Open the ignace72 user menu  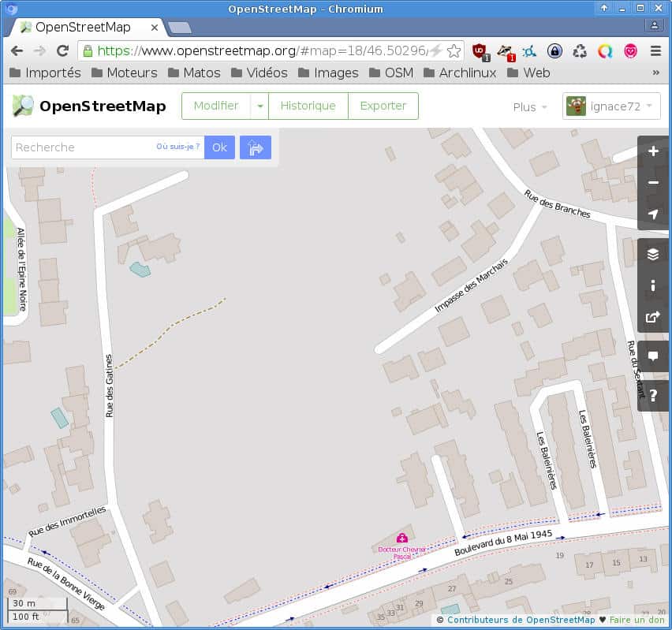(x=611, y=106)
